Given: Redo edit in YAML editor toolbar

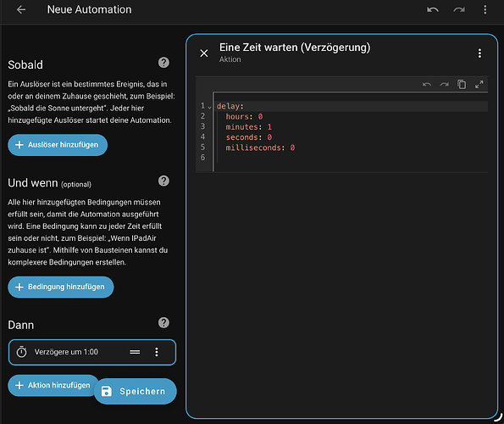Looking at the screenshot, I should pyautogui.click(x=444, y=84).
